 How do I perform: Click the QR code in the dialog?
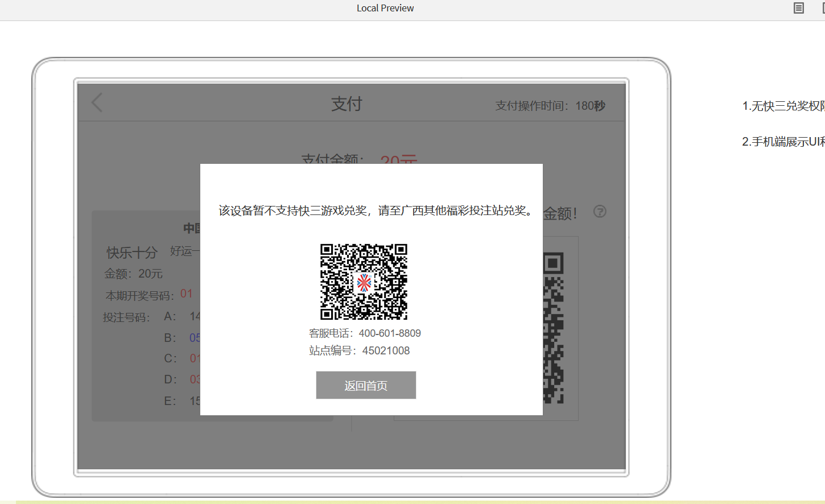(364, 282)
